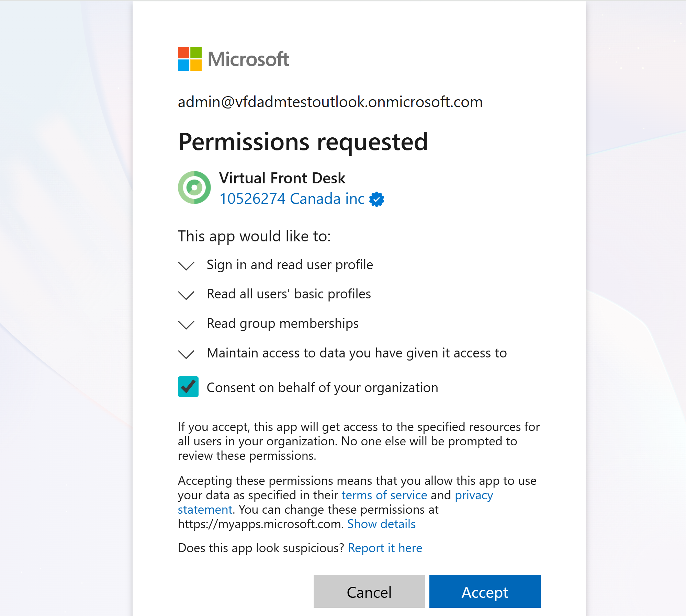
Task: Open the terms of service link
Action: pos(384,495)
